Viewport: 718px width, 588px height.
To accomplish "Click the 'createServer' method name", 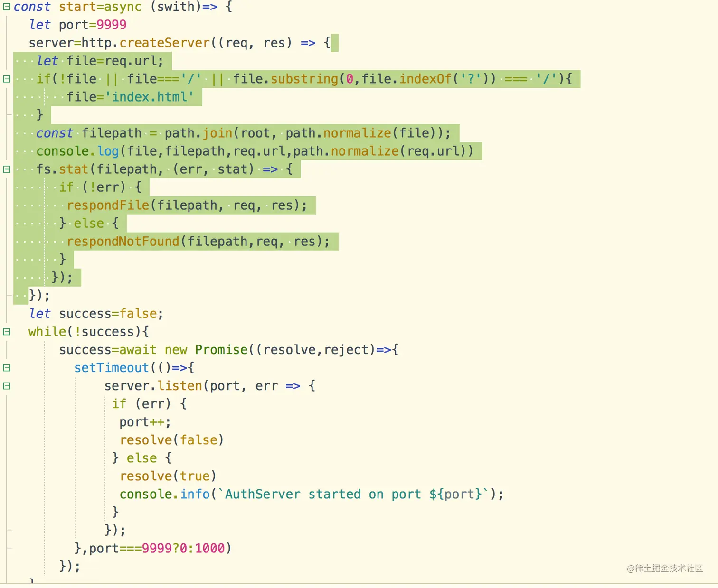I will (164, 43).
